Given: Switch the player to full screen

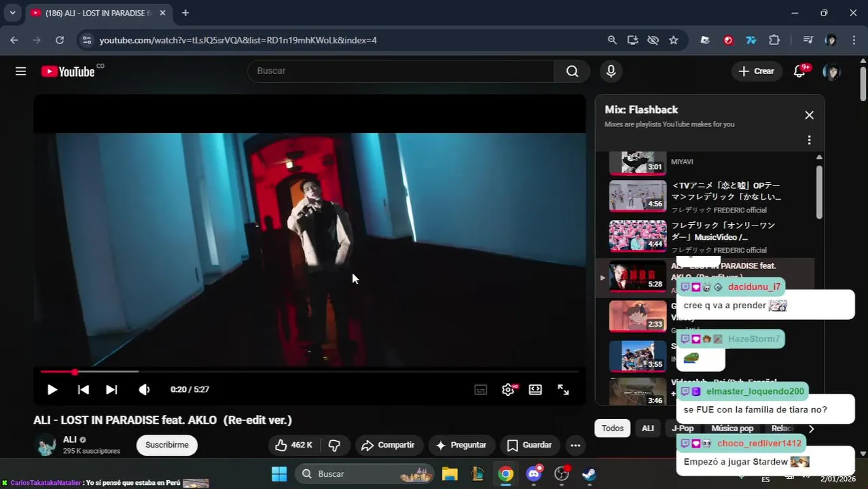Looking at the screenshot, I should pyautogui.click(x=563, y=390).
